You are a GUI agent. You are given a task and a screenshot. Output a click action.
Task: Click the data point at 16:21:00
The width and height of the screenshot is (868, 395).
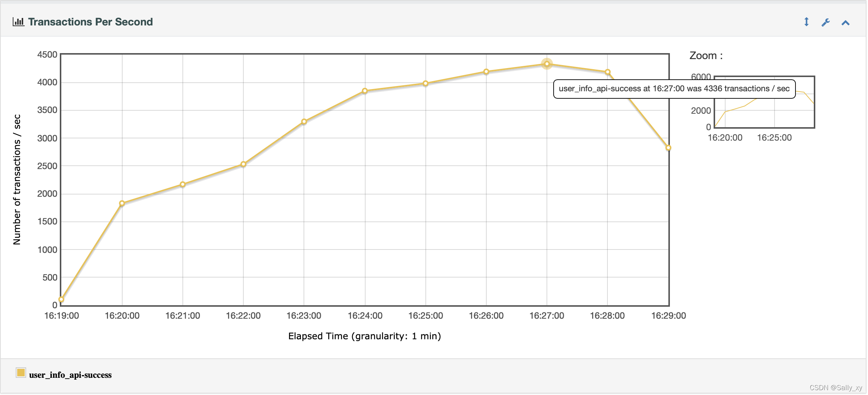click(x=183, y=184)
